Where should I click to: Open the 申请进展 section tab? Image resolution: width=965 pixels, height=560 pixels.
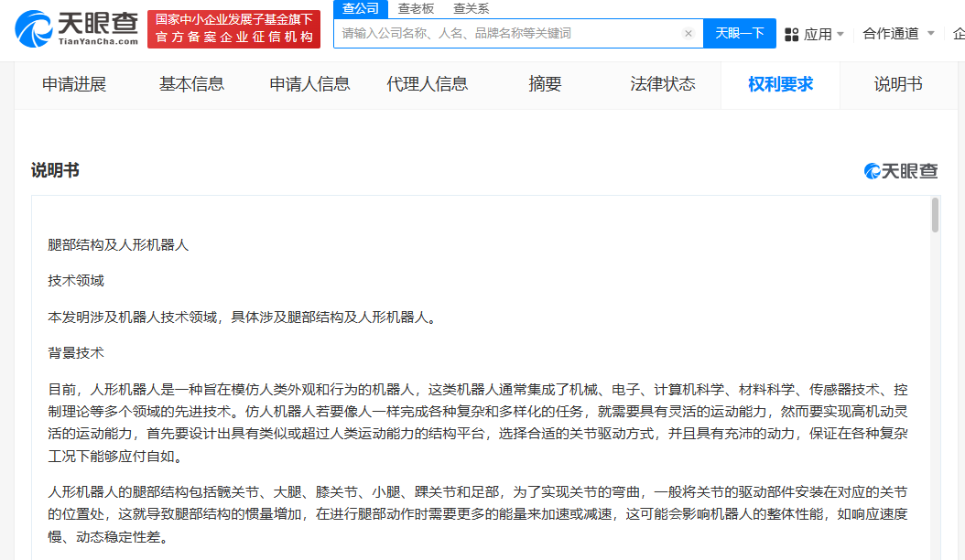74,84
